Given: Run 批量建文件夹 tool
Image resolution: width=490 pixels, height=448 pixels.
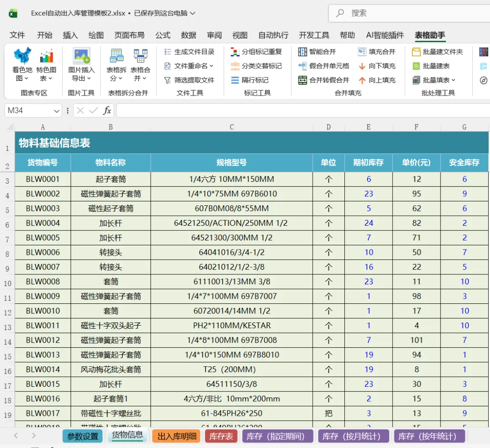Looking at the screenshot, I should 437,52.
